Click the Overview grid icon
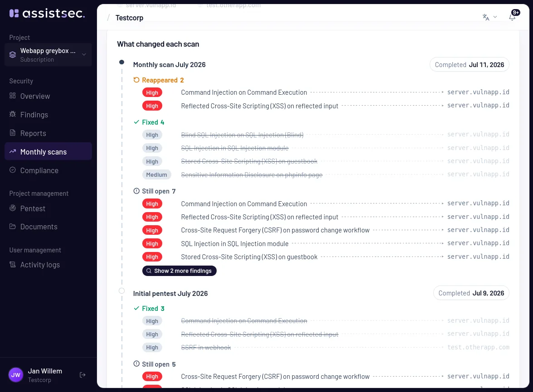 (13, 96)
